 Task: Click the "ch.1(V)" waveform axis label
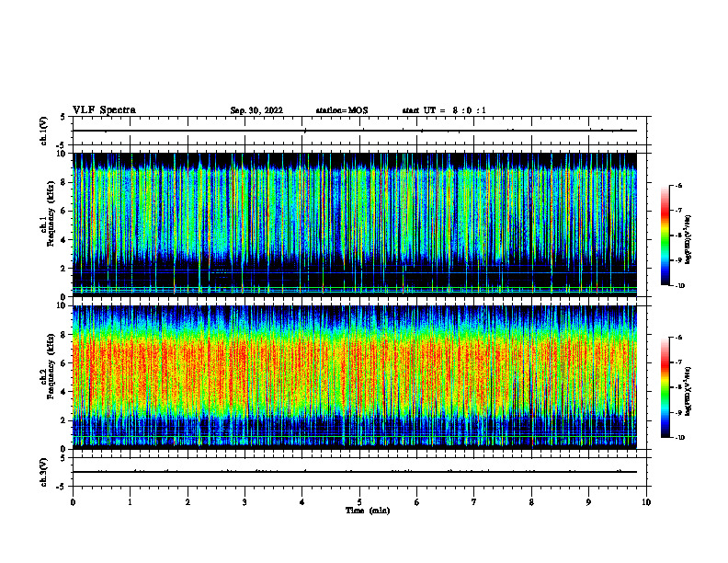(43, 131)
